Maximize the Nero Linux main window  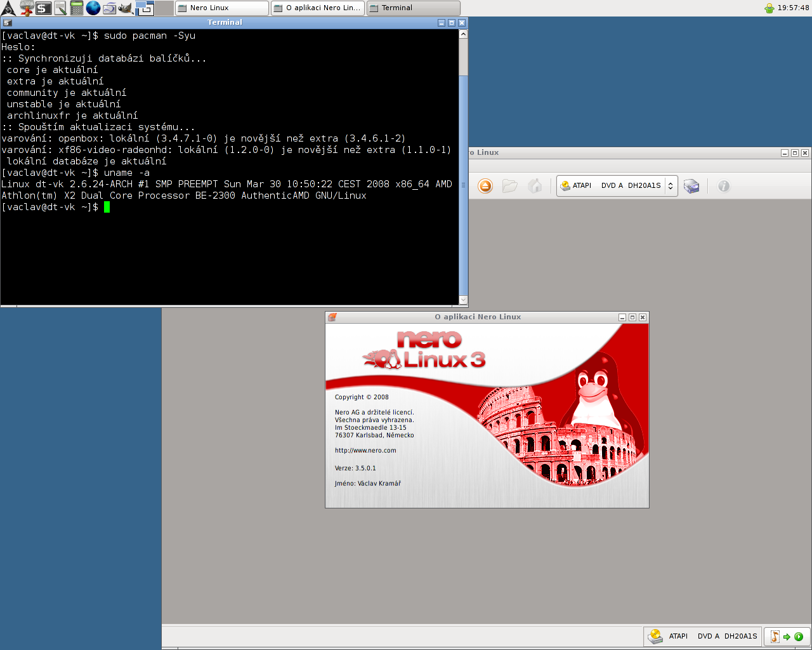[795, 153]
